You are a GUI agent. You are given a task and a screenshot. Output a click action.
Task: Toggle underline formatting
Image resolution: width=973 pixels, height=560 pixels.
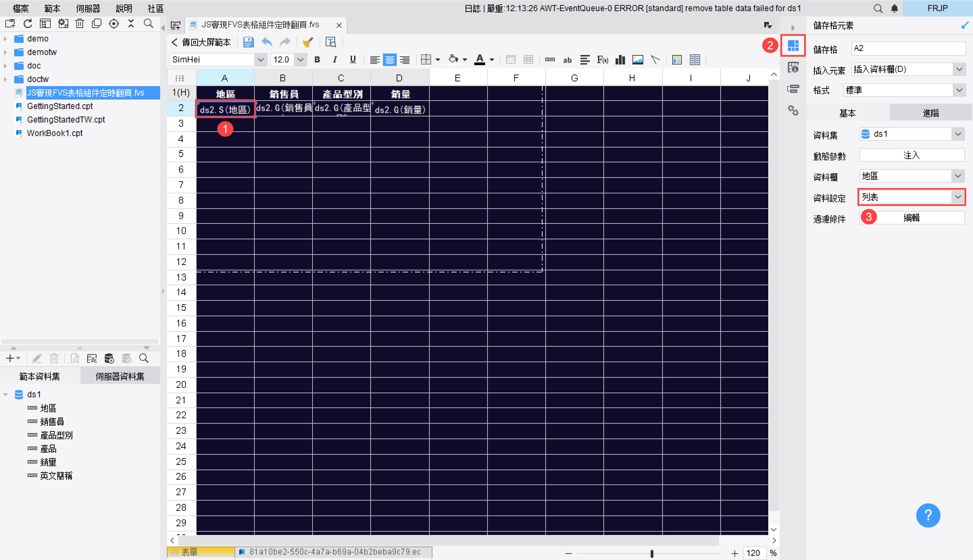point(353,60)
